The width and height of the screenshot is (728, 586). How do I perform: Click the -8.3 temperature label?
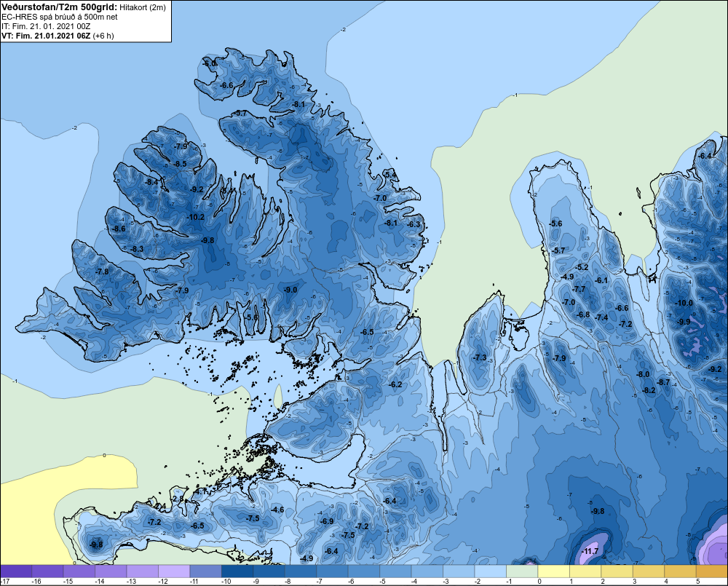pos(138,250)
